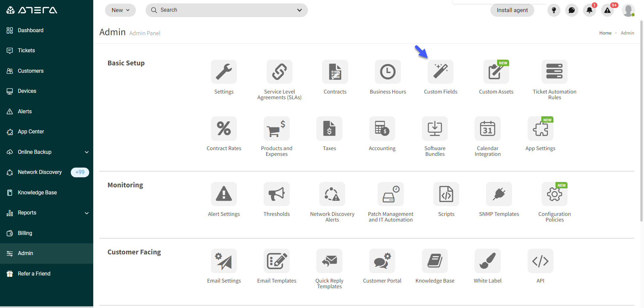Open Contract Rates percent icon
This screenshot has width=644, height=308.
(224, 128)
